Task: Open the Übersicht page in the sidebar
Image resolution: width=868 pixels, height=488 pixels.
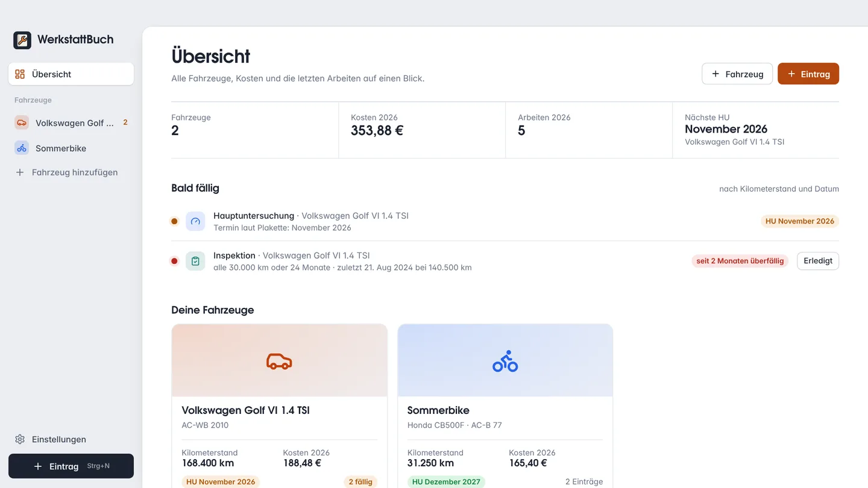Action: (71, 74)
